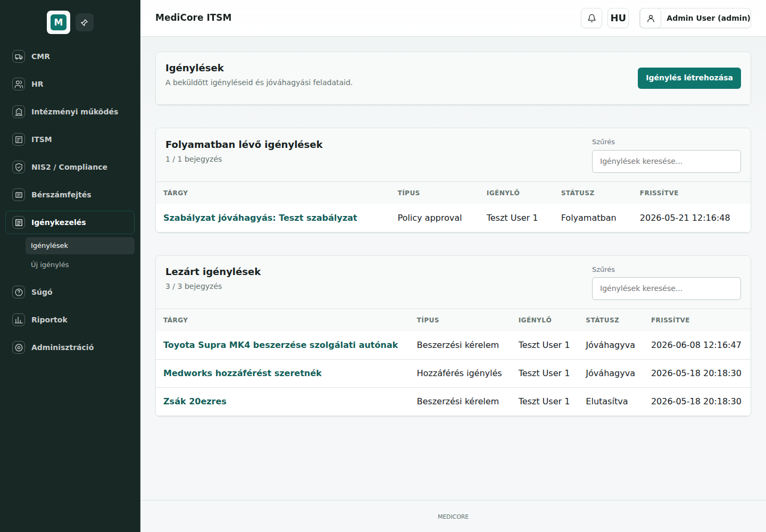The height and width of the screenshot is (532, 766).
Task: Click the Folyamatban status cell
Action: [x=588, y=218]
